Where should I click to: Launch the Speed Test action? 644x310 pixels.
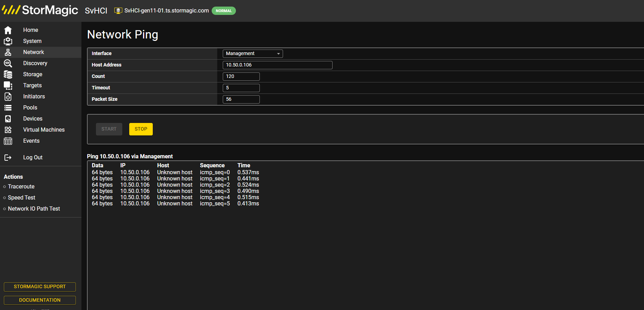[x=21, y=197]
